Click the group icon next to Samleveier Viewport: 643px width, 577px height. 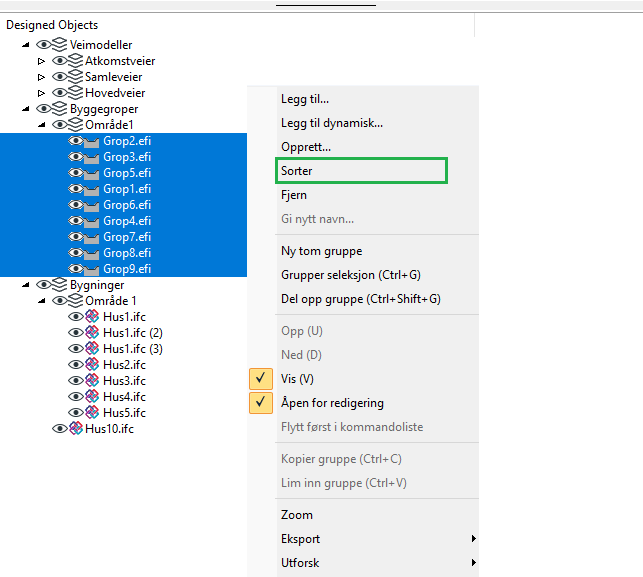click(75, 77)
